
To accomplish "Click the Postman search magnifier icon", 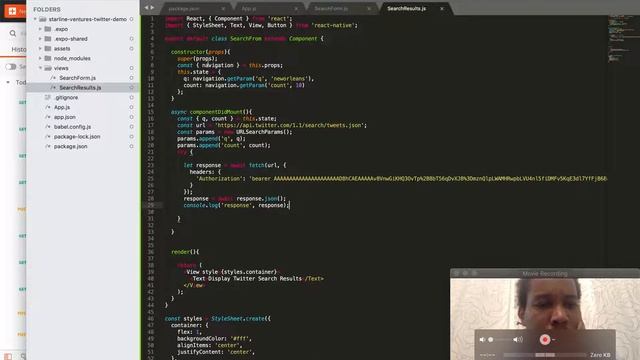I will click(x=13, y=33).
